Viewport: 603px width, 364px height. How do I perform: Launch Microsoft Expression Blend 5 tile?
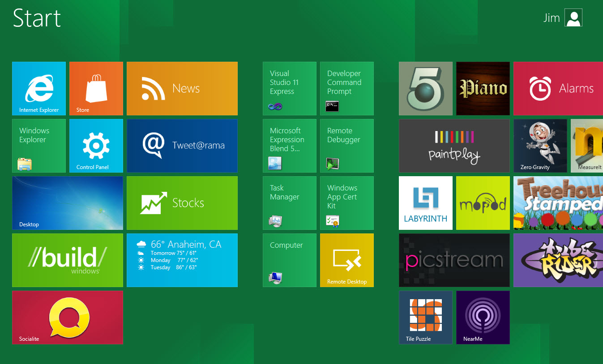click(290, 146)
